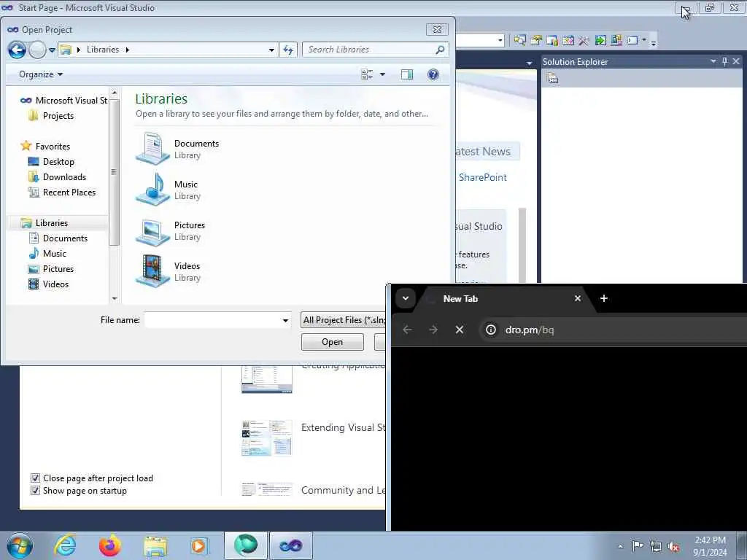This screenshot has height=560, width=747.
Task: Click the site information icon beside dro.pm
Action: pyautogui.click(x=491, y=330)
